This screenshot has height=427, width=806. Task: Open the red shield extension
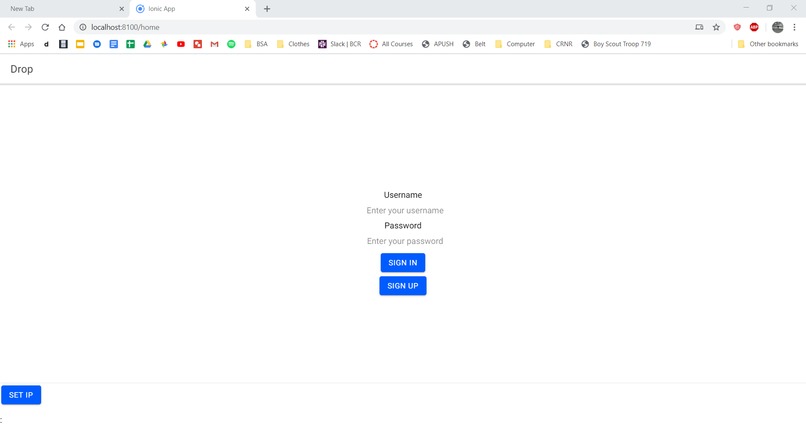coord(737,27)
